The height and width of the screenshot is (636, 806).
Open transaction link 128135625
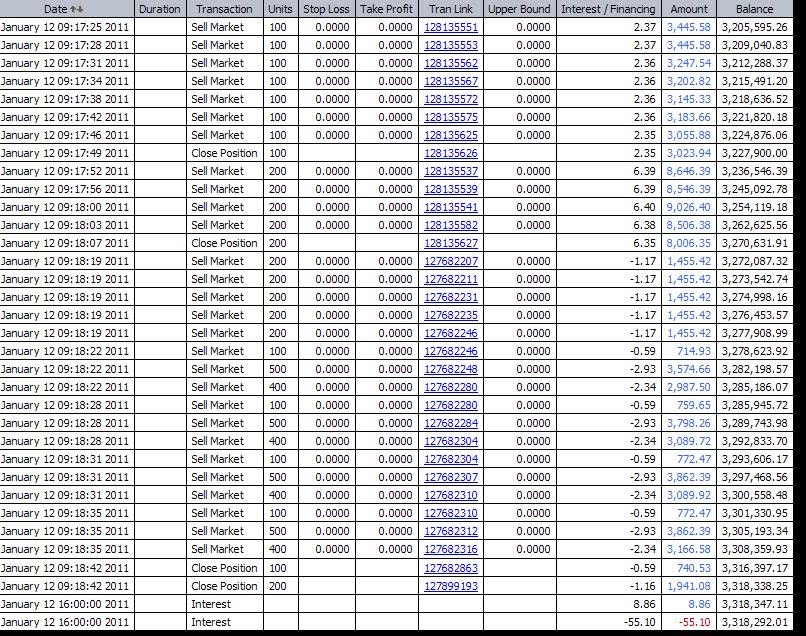451,135
